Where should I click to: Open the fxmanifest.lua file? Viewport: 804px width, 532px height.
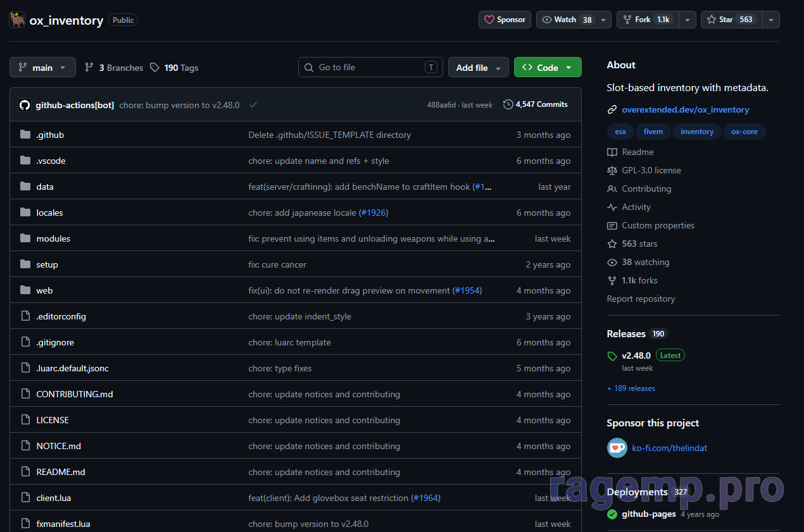click(63, 524)
